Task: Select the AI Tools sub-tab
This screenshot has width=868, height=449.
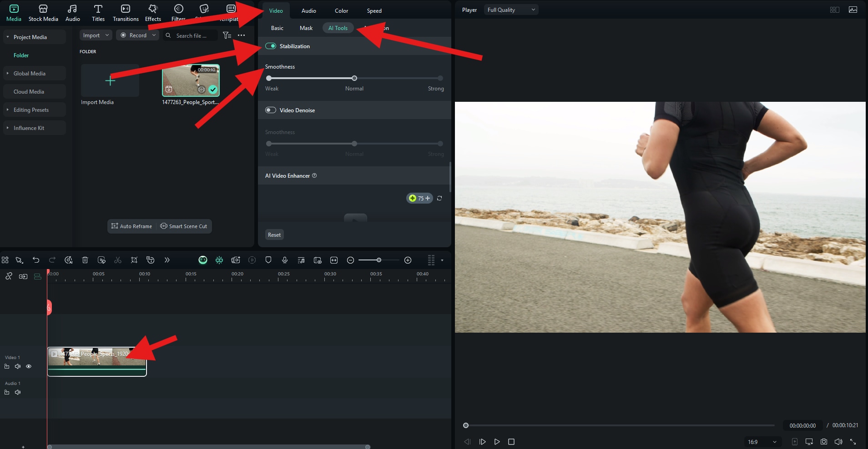Action: (x=338, y=28)
